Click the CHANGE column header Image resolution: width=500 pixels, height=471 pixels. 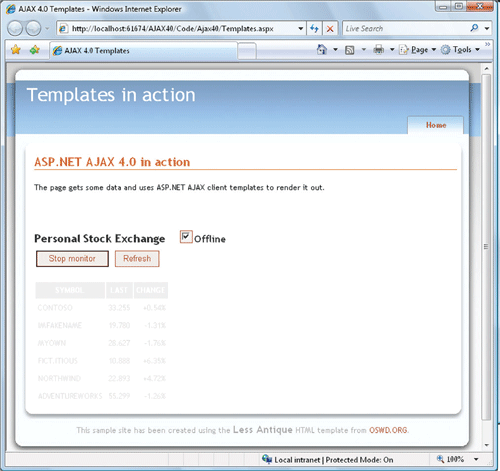151,290
